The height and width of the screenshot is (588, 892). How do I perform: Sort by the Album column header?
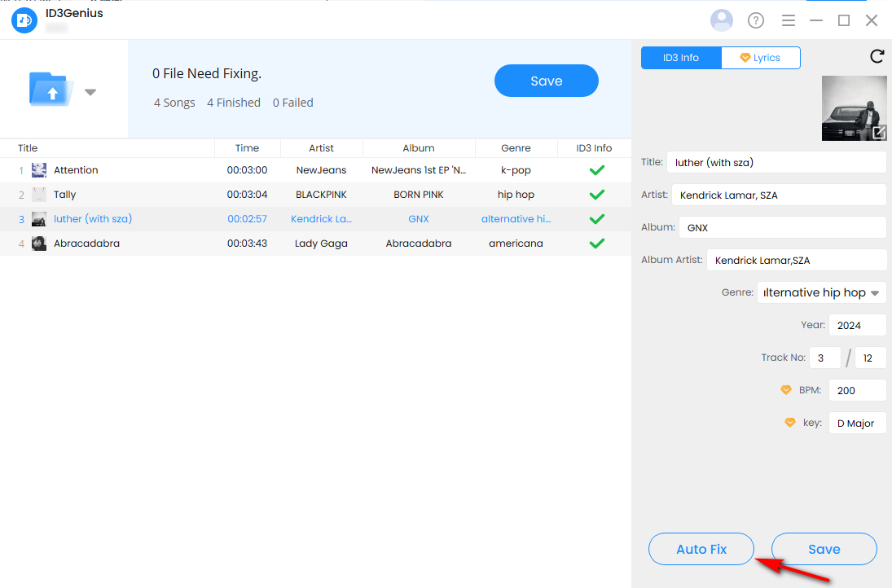419,148
